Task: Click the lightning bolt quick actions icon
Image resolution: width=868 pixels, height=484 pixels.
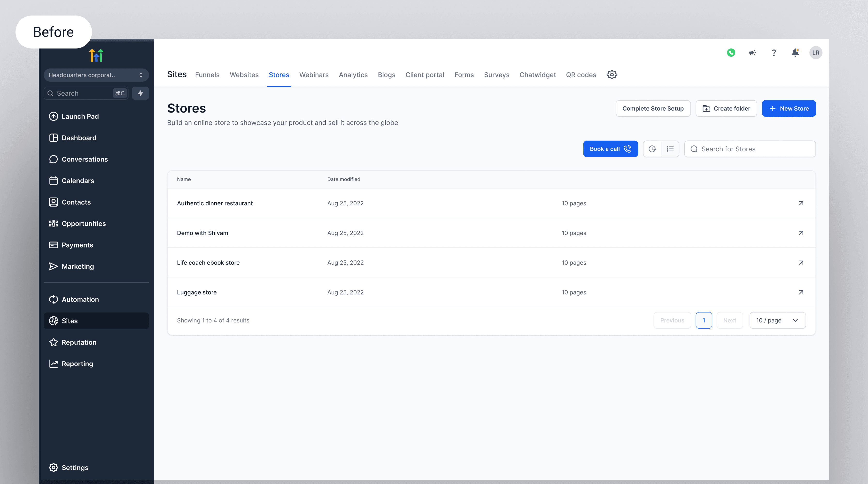Action: [x=140, y=93]
